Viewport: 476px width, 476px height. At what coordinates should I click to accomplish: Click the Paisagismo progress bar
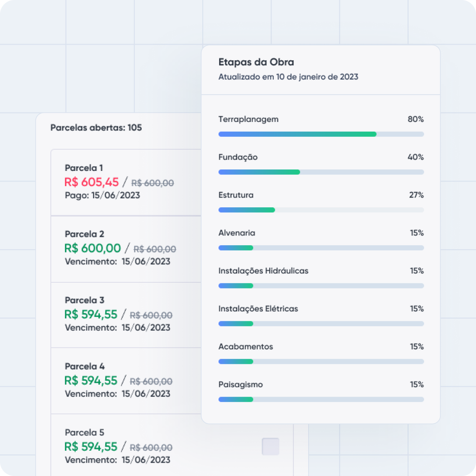pyautogui.click(x=321, y=400)
